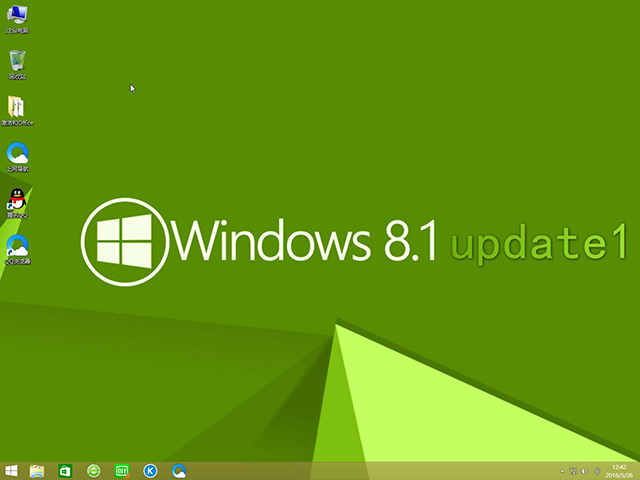
Task: Open the blue K app in taskbar
Action: click(x=150, y=470)
